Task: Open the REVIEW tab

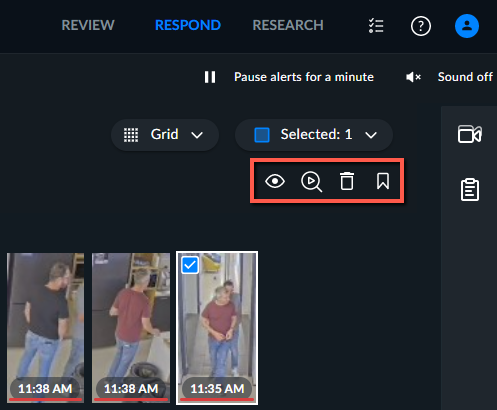Action: 88,26
